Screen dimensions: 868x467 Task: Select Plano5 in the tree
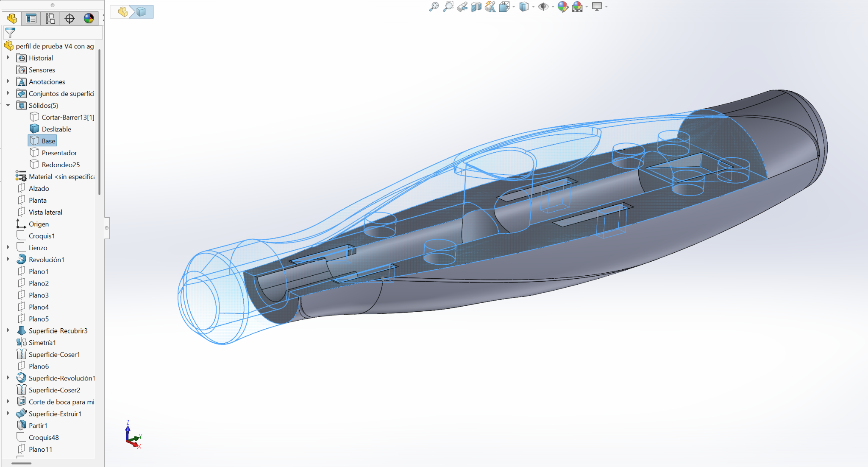(39, 319)
